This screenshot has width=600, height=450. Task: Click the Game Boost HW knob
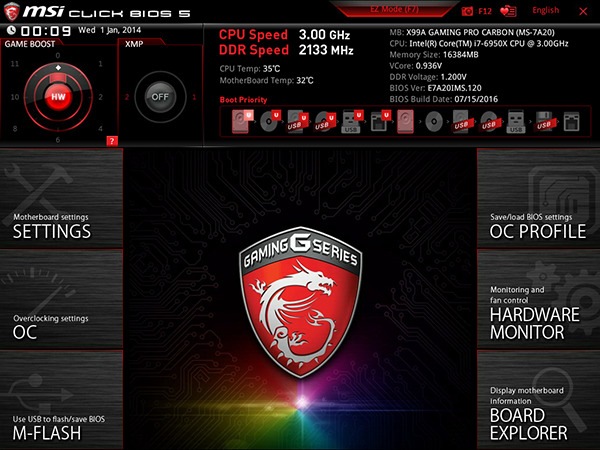pos(58,97)
